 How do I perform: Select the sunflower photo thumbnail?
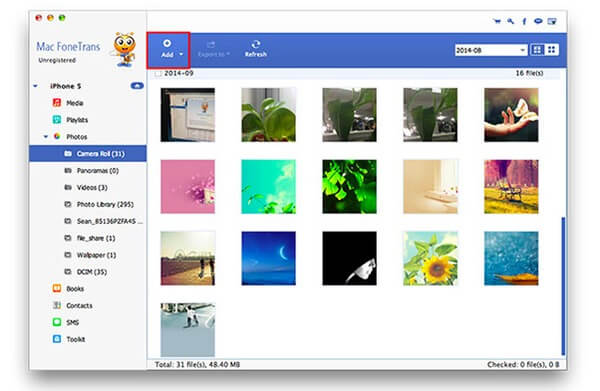430,258
